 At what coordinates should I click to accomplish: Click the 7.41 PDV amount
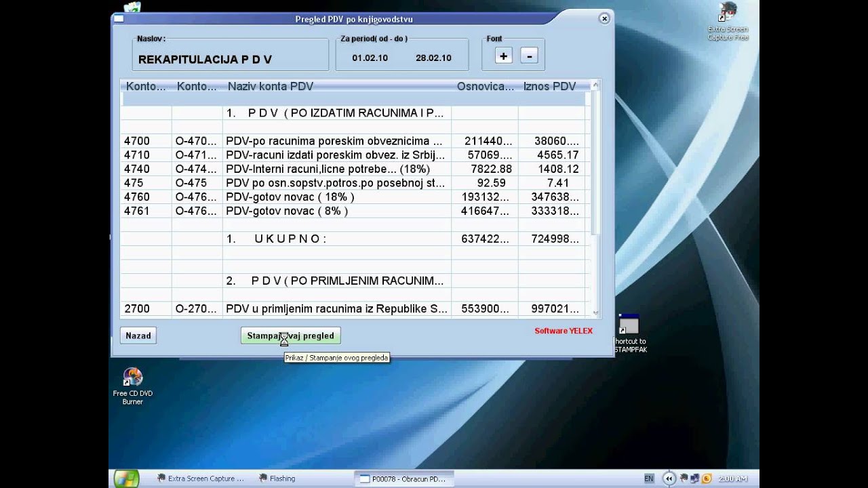[x=558, y=183]
